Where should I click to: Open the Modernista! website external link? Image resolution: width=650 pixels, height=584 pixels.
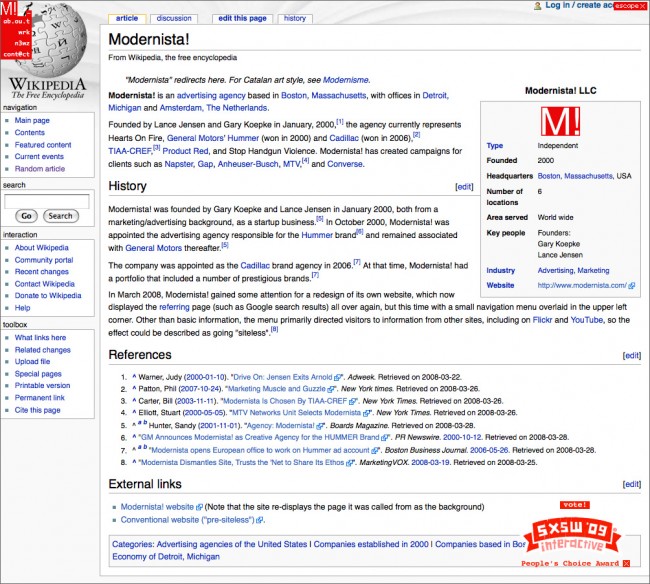tap(157, 507)
